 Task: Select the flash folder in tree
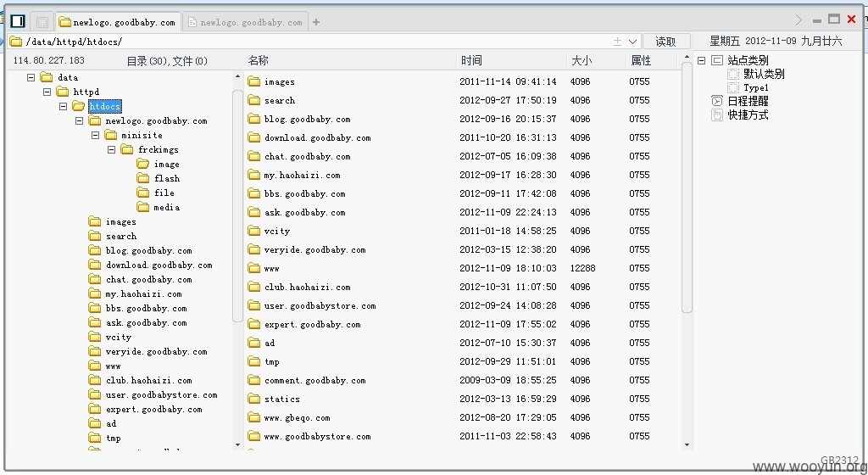click(x=167, y=178)
